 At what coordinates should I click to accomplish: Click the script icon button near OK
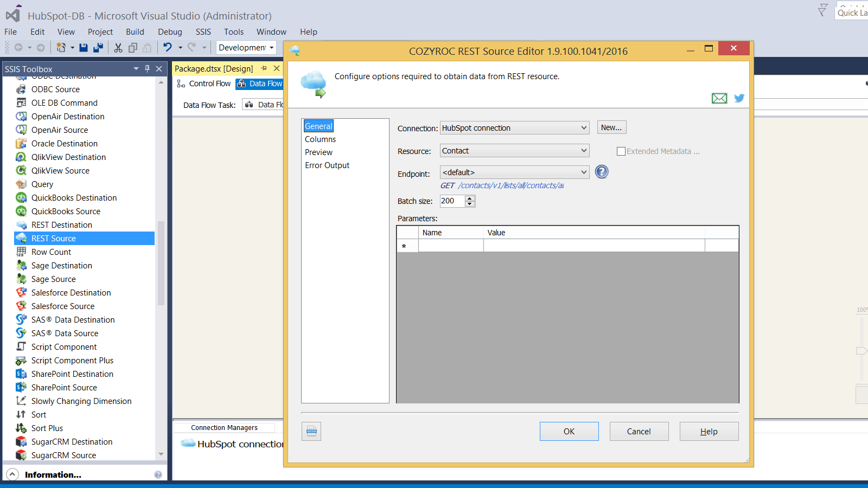click(311, 431)
